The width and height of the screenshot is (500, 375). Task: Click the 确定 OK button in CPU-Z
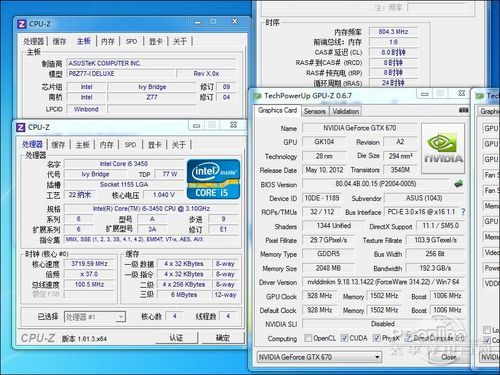pyautogui.click(x=223, y=338)
